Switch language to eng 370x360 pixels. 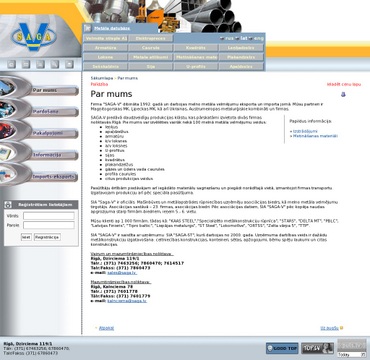(x=259, y=38)
